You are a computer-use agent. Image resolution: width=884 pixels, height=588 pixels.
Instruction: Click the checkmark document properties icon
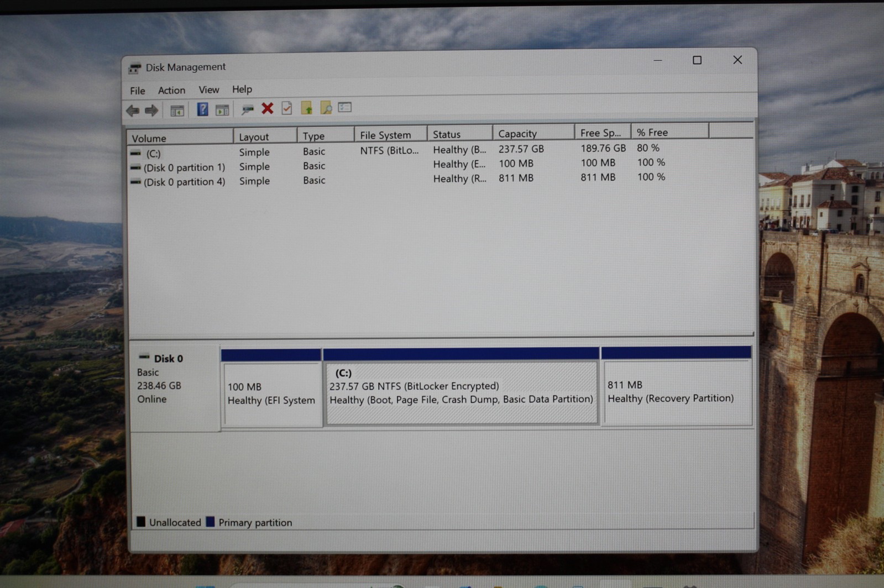pos(287,108)
